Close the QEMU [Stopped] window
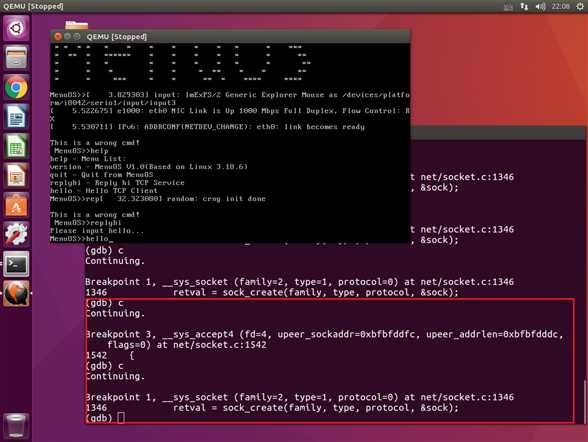The image size is (588, 442). tap(58, 36)
